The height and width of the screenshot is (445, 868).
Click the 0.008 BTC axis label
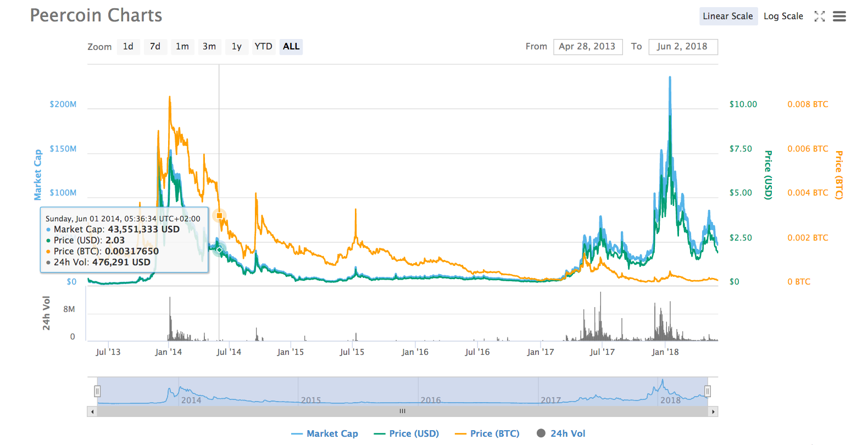click(x=808, y=104)
